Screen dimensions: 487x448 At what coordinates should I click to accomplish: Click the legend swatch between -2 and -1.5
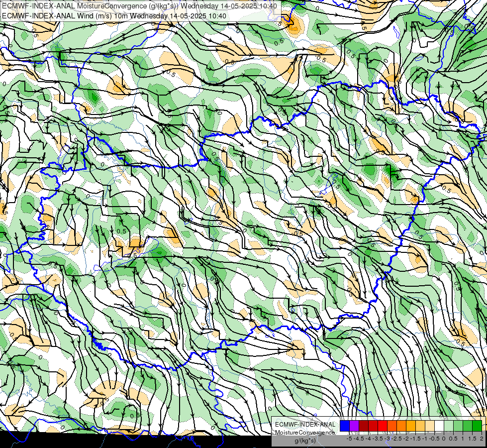coord(411,426)
